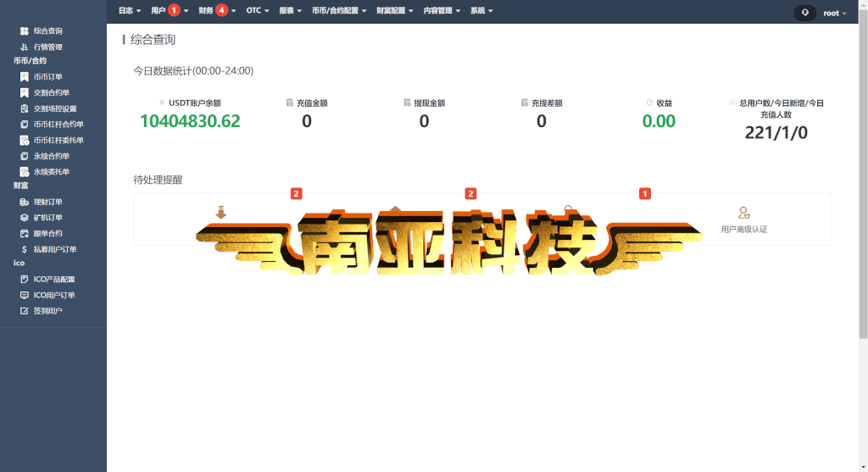Click the 待处理提醒 section heading
This screenshot has width=868, height=472.
tap(158, 180)
